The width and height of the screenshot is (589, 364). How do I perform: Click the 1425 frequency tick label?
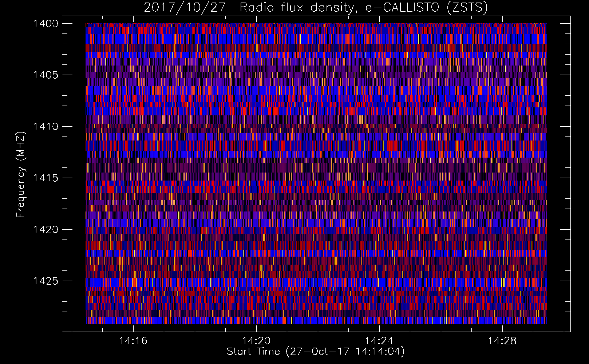tap(46, 281)
